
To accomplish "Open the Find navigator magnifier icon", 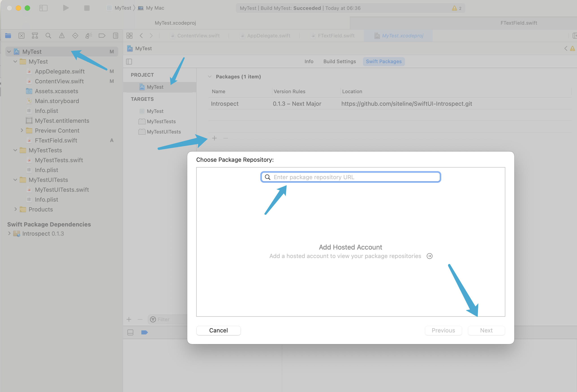I will coord(48,36).
